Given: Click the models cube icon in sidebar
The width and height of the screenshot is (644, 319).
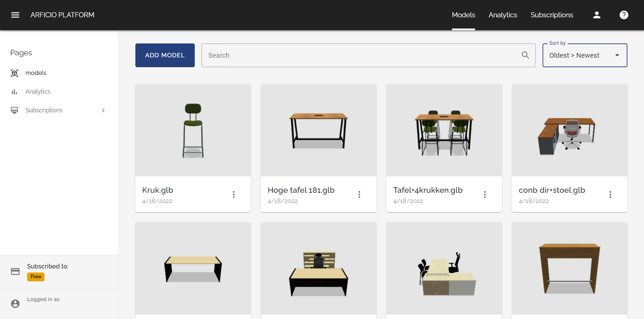Looking at the screenshot, I should click(14, 73).
